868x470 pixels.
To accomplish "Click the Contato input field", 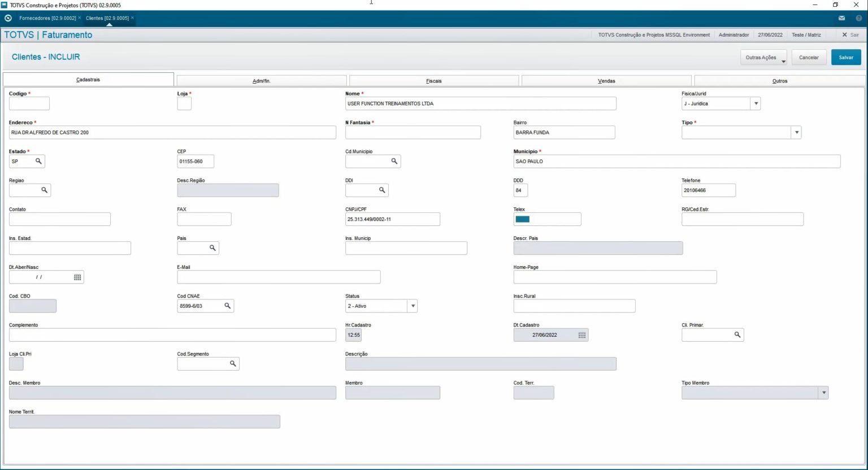I will pos(60,219).
